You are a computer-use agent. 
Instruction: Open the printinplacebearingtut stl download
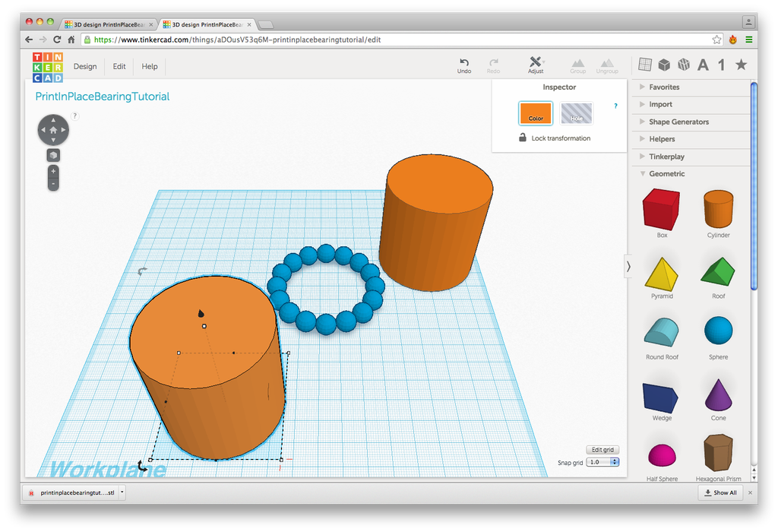tap(72, 492)
